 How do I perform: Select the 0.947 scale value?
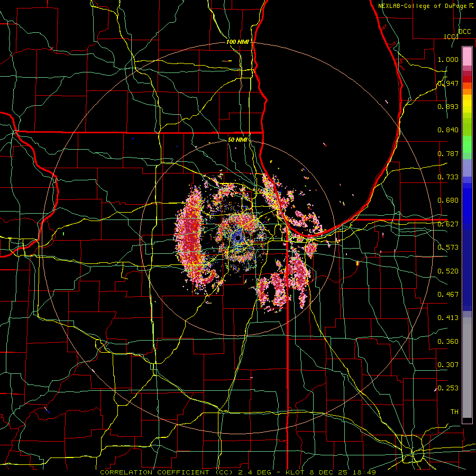pyautogui.click(x=448, y=83)
